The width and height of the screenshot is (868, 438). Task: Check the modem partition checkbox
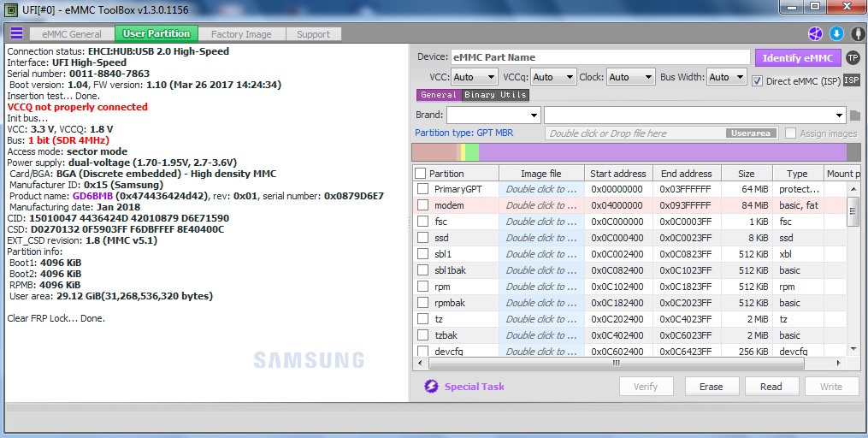click(x=423, y=204)
